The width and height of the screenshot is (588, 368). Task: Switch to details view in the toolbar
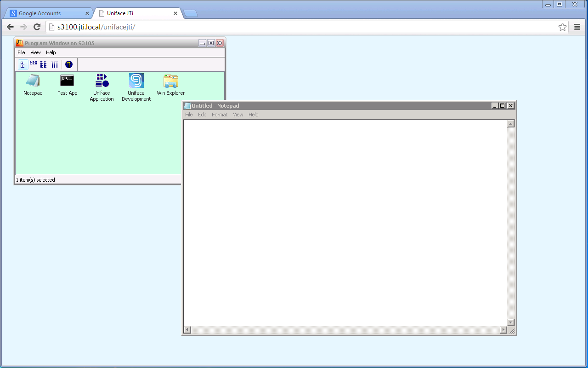pos(55,64)
